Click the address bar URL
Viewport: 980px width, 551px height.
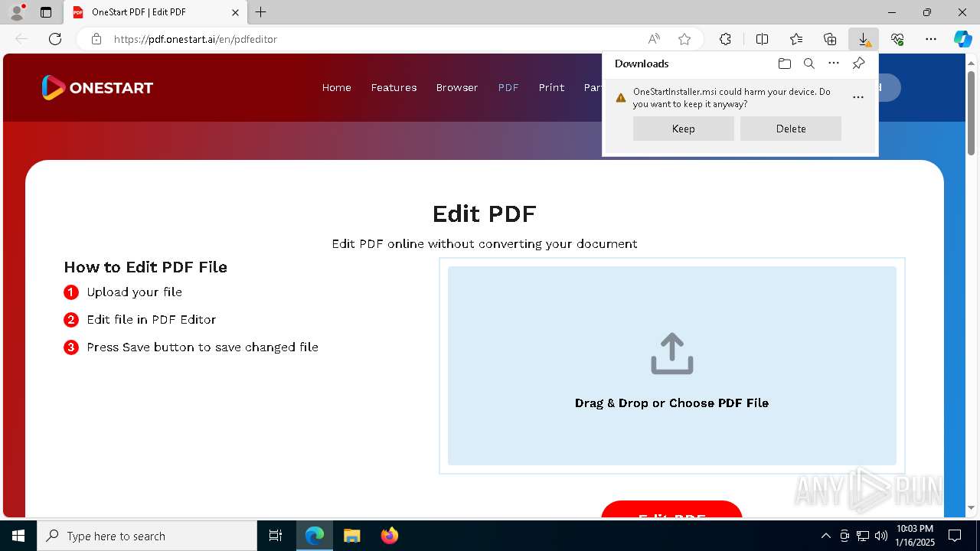coord(195,39)
